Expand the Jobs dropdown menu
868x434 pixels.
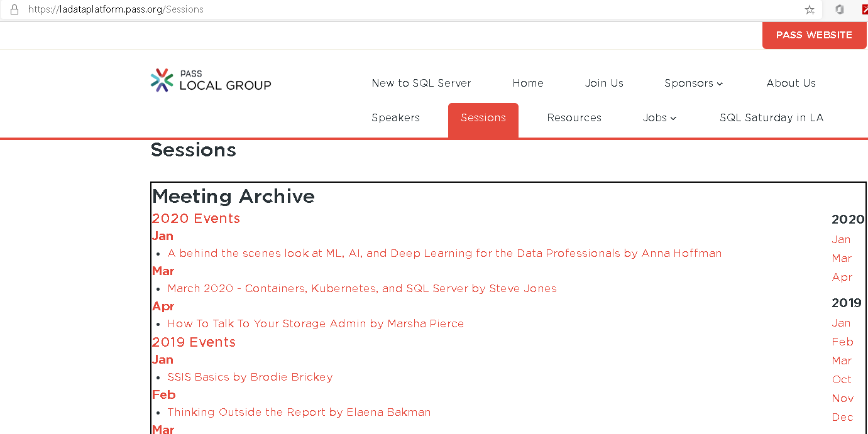tap(659, 118)
